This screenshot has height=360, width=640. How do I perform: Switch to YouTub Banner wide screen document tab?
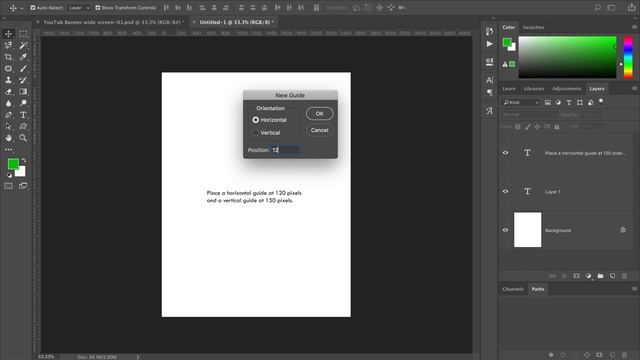113,22
